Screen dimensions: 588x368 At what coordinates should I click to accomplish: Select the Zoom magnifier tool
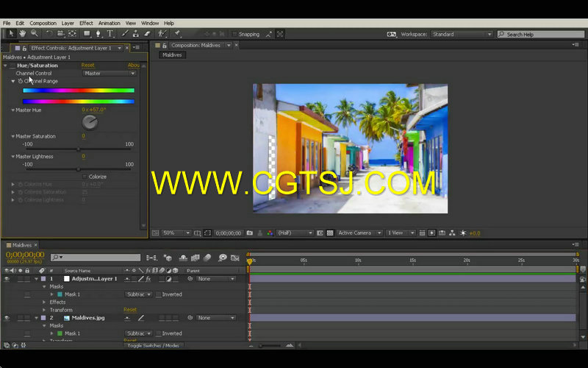34,34
